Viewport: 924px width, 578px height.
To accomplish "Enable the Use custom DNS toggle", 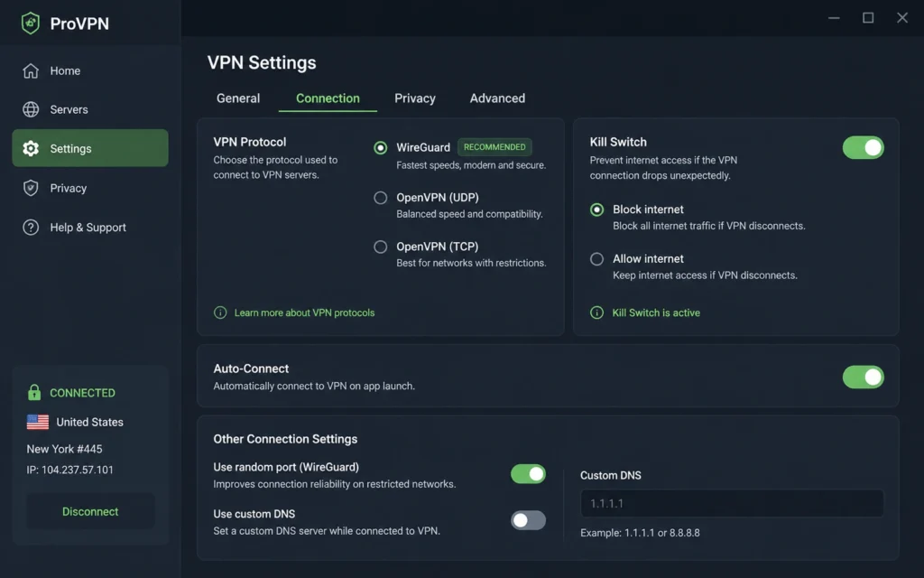I will [x=528, y=520].
